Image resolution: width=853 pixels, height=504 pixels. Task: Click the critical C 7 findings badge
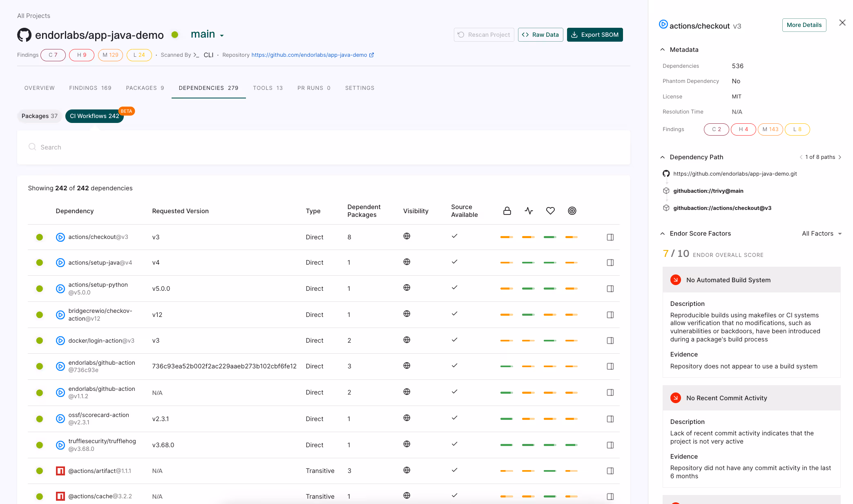click(x=53, y=55)
